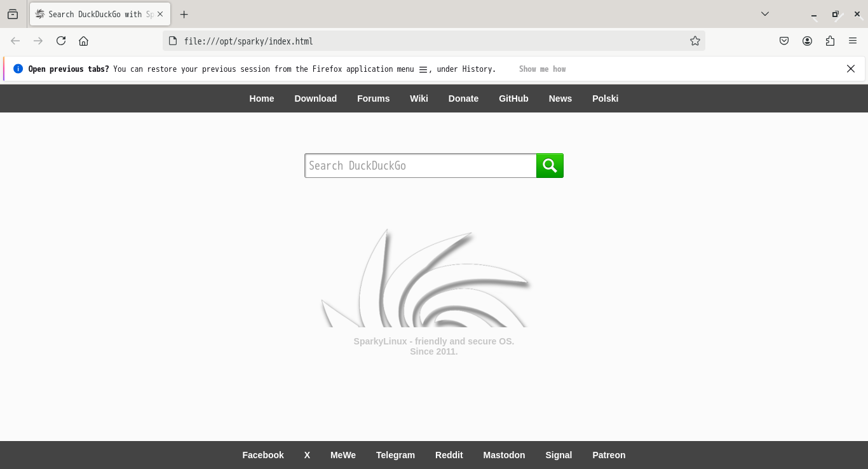Click the blue info icon in notification bar
The image size is (868, 469).
click(18, 69)
